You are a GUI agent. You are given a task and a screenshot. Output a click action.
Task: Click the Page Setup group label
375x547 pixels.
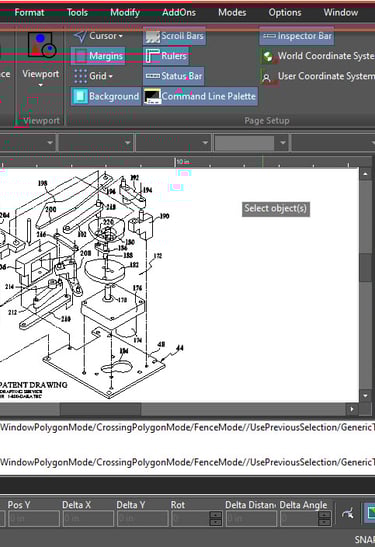267,121
